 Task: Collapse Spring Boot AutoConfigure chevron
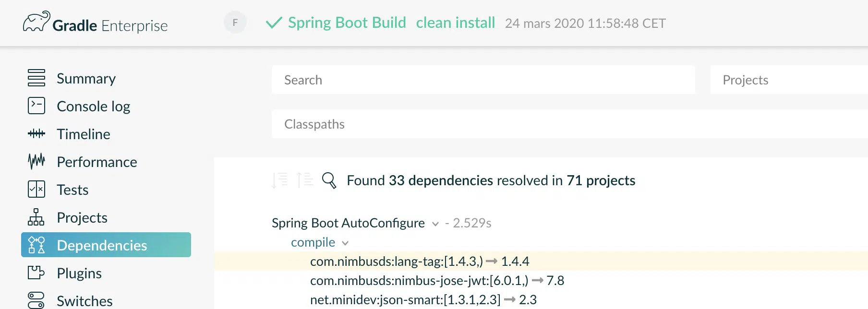435,224
